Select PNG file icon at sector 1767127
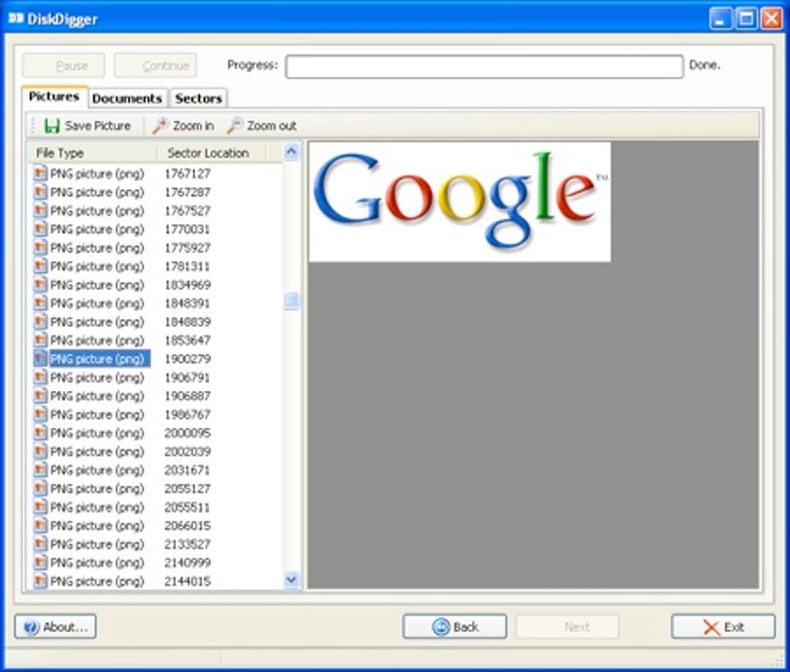 [40, 174]
